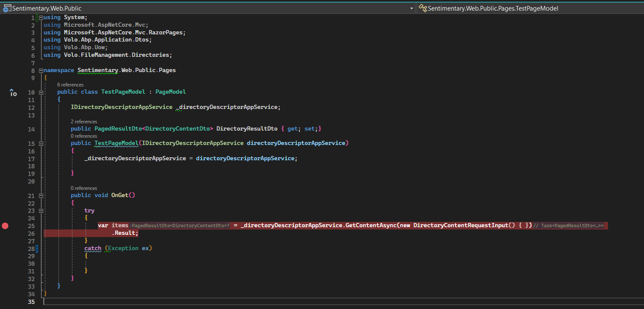Collapse the OnGet method at line 21
644x309 pixels.
[41, 195]
